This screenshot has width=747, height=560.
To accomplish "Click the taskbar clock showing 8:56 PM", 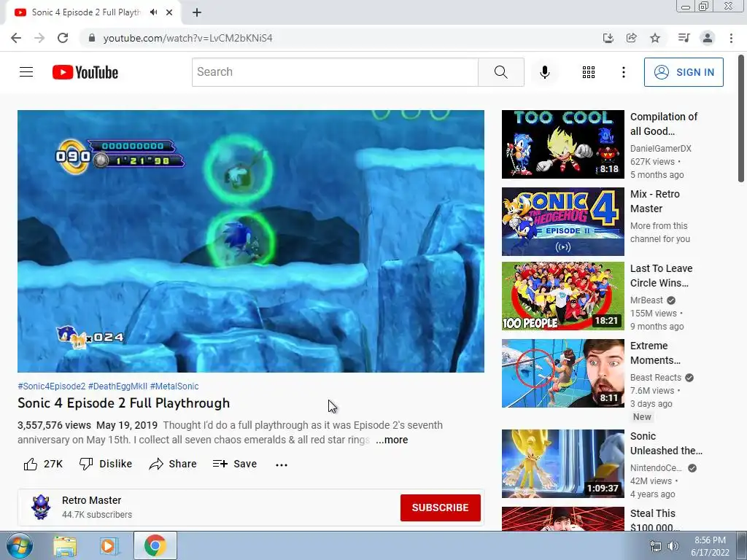I will (x=710, y=546).
